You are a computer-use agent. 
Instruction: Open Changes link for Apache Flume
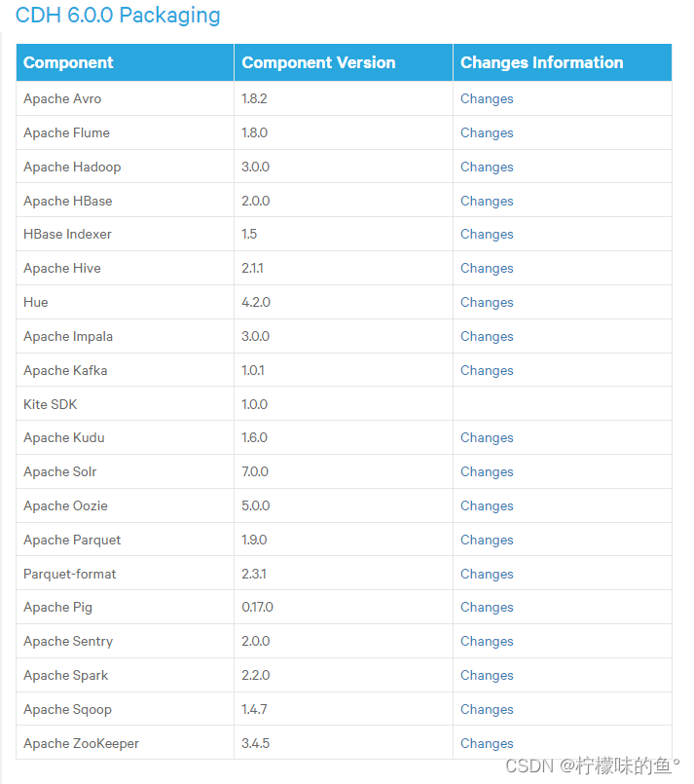487,133
